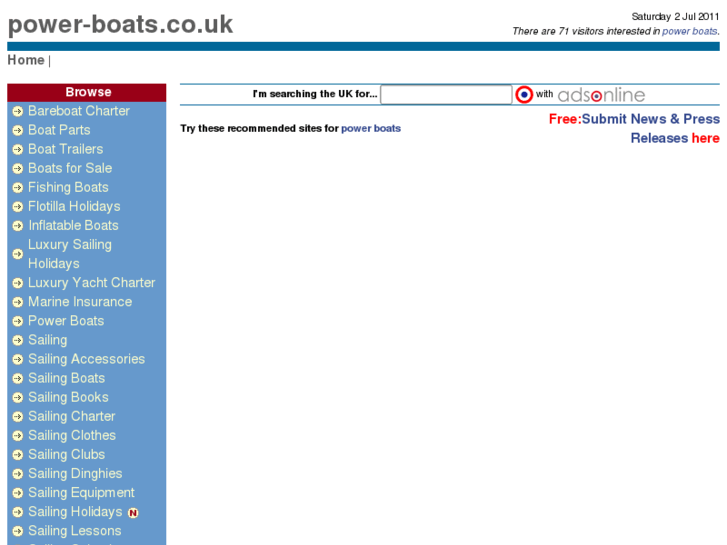
Task: Click the red N badge after Sailing Holidays
Action: [x=133, y=513]
